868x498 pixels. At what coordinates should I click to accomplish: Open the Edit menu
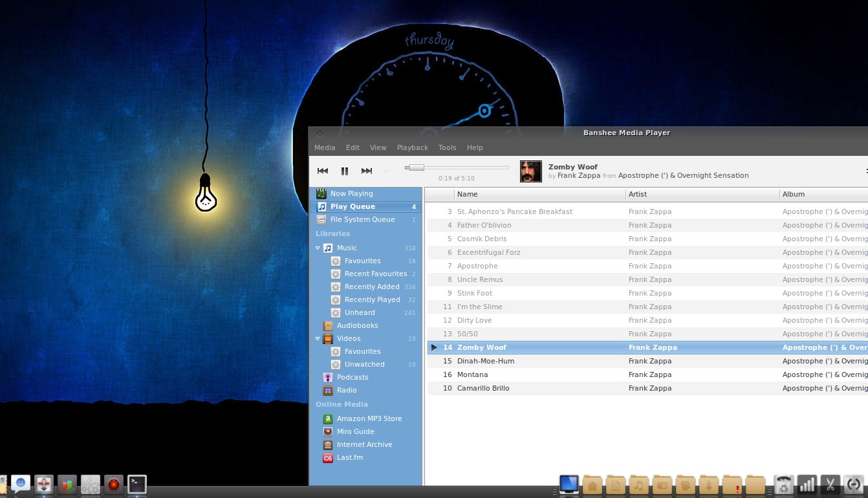pos(353,147)
